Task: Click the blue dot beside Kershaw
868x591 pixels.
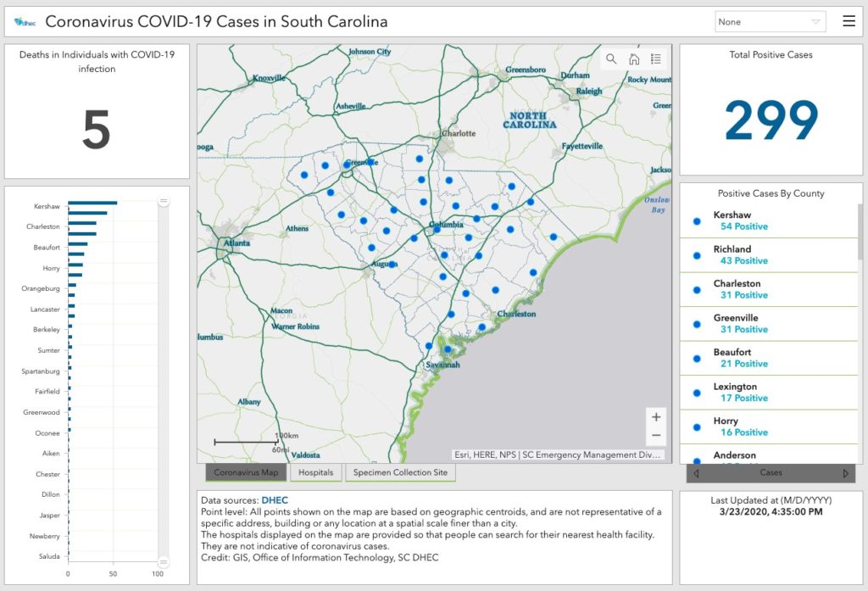Action: (697, 220)
